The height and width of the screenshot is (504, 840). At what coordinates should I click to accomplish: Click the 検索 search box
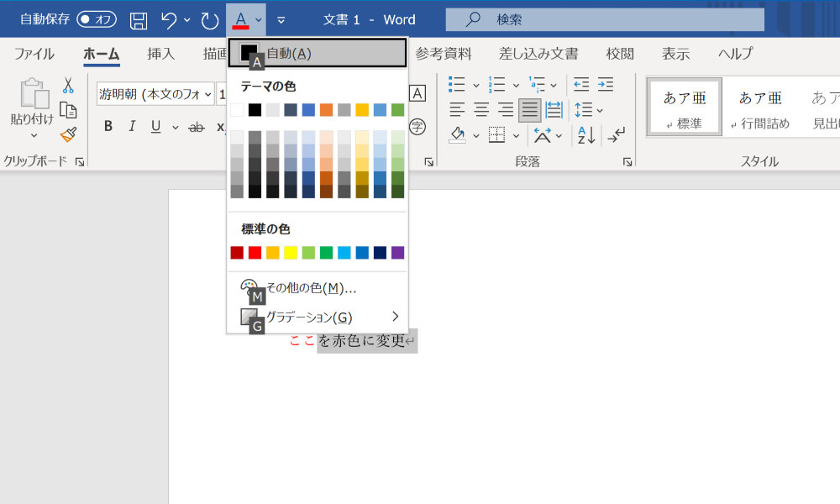(605, 20)
